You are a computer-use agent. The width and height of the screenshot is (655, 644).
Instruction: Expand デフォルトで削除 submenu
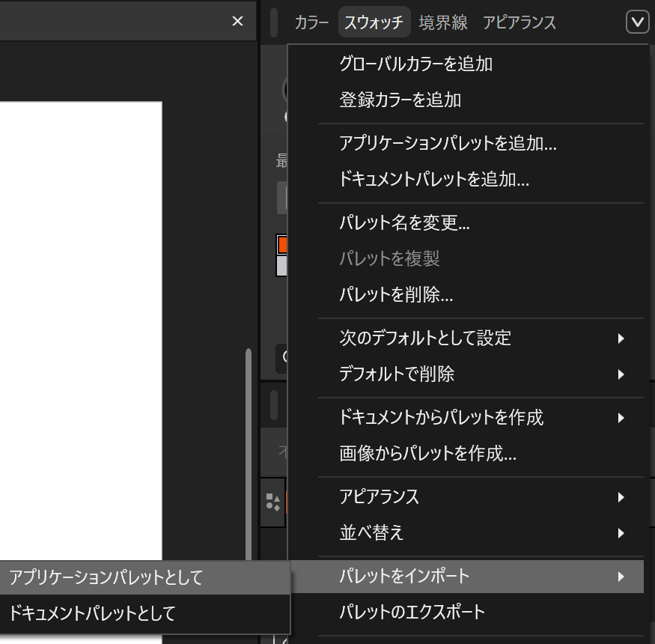tap(466, 374)
